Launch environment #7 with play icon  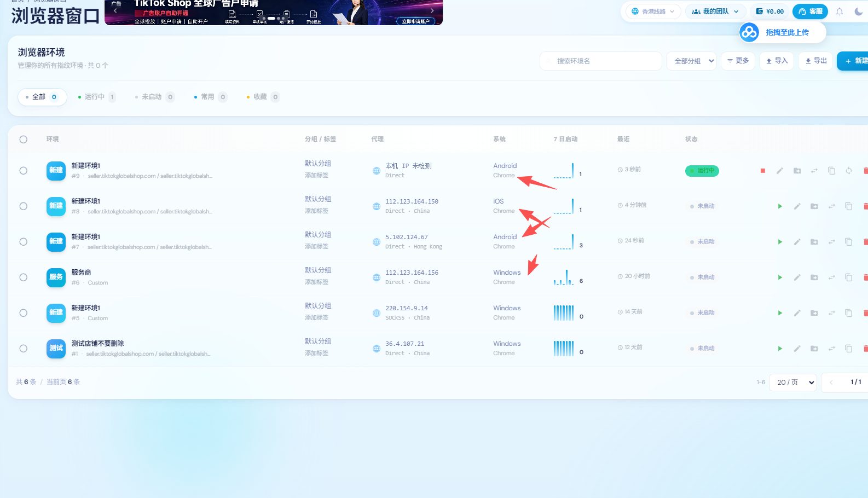click(780, 242)
